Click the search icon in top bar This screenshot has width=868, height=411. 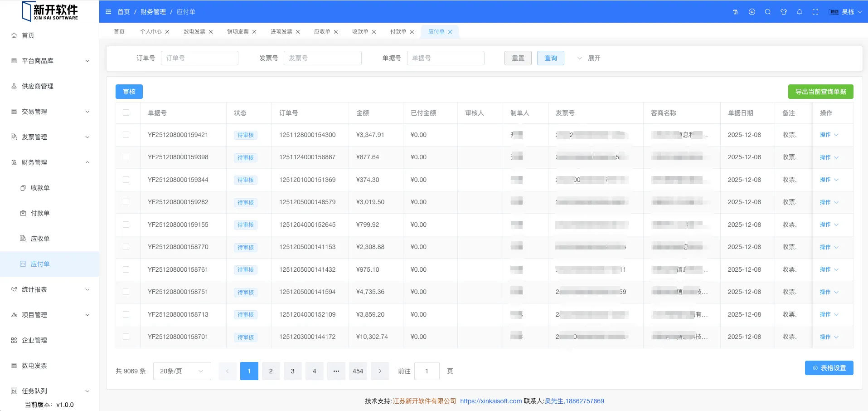768,12
